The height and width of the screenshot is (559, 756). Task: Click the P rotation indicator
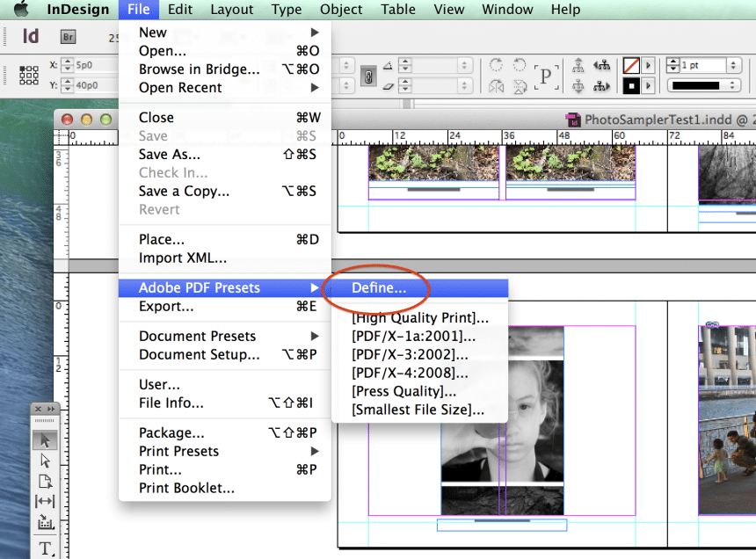click(546, 76)
